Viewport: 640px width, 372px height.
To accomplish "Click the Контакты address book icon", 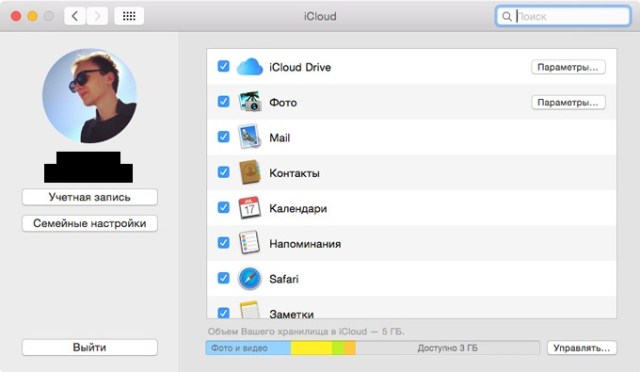I will pos(249,172).
